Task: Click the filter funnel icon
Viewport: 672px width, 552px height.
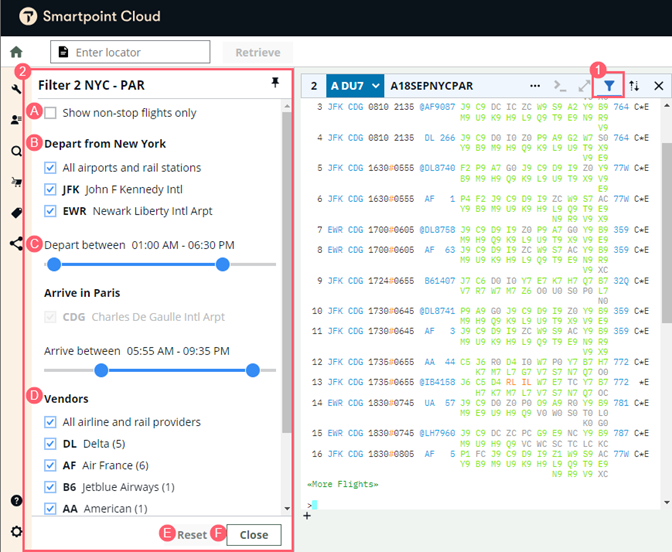Action: (609, 86)
